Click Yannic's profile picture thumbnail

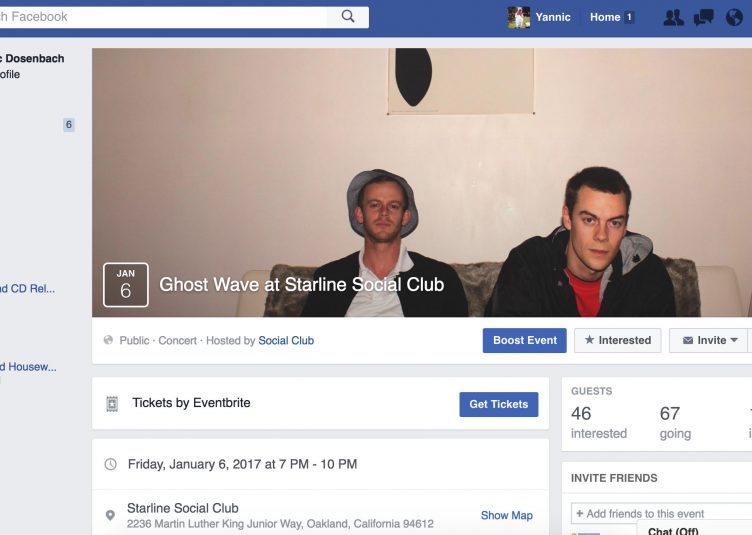[519, 17]
